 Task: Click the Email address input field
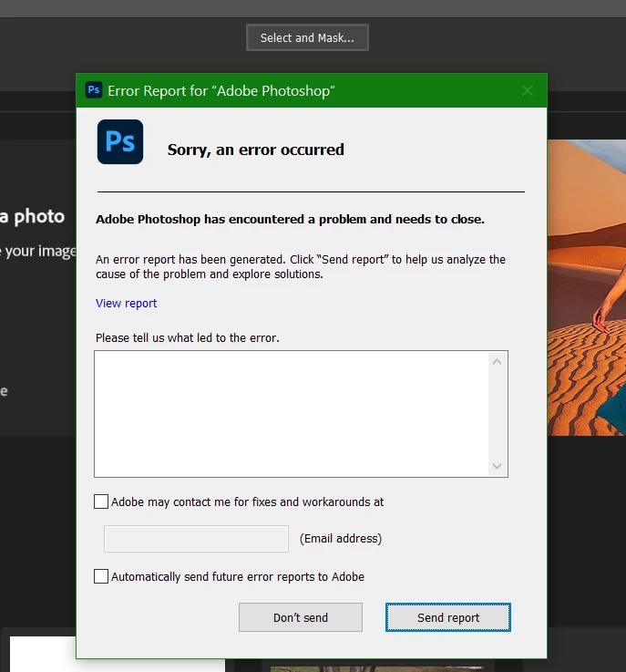coord(196,539)
